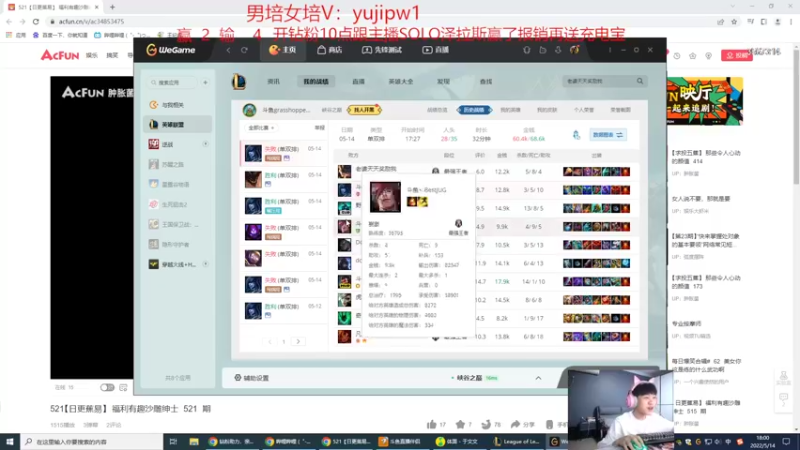
Task: Switch to the 资讯 news tab
Action: point(274,82)
